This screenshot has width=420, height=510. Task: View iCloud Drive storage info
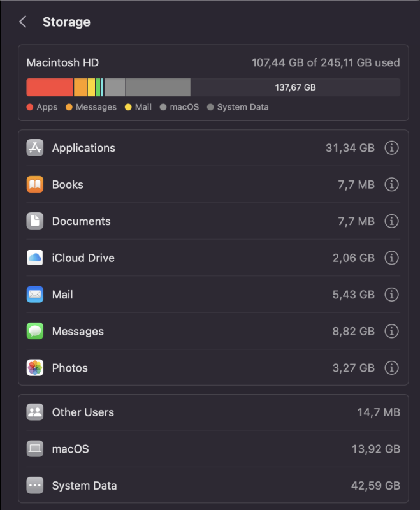click(391, 258)
